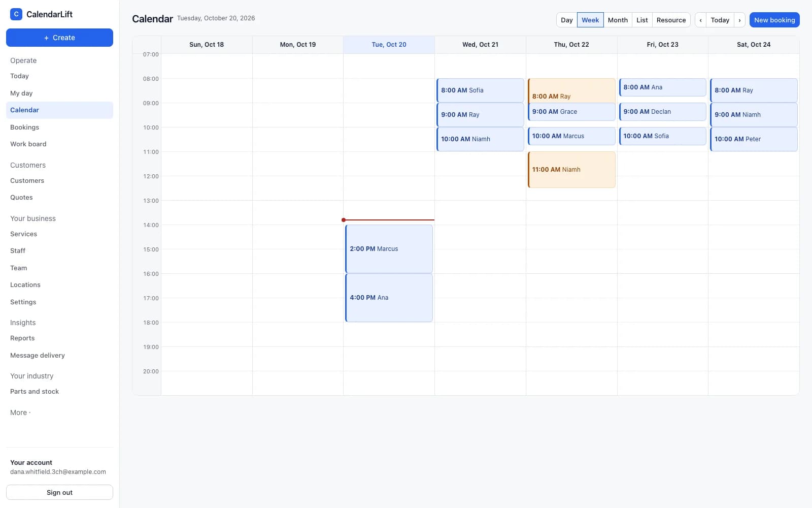Jump to Today in calendar toolbar
This screenshot has width=812, height=508.
click(x=720, y=20)
